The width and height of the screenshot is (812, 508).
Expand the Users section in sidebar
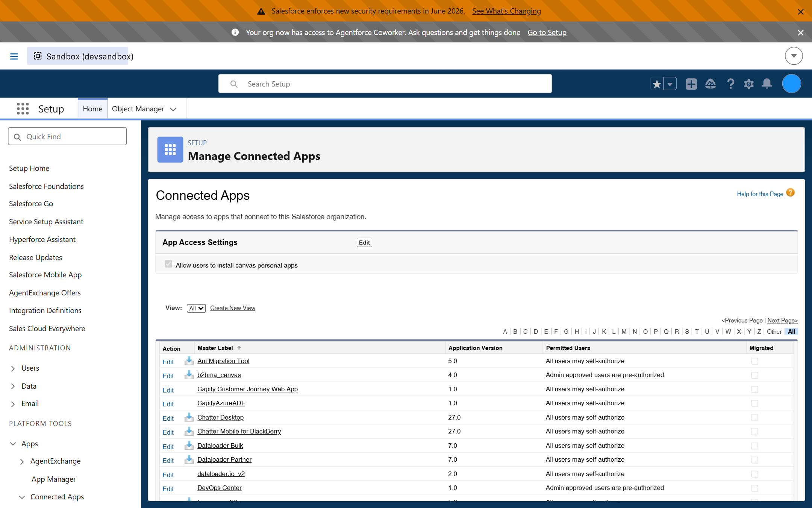pyautogui.click(x=13, y=368)
